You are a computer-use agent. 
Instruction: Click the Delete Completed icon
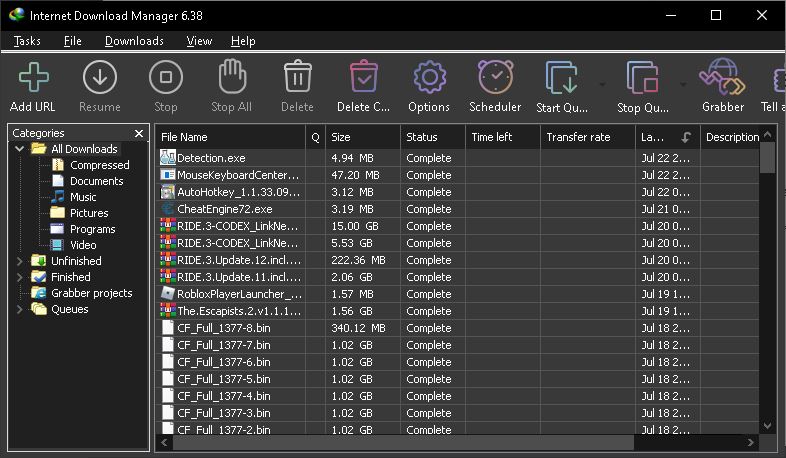pyautogui.click(x=363, y=78)
